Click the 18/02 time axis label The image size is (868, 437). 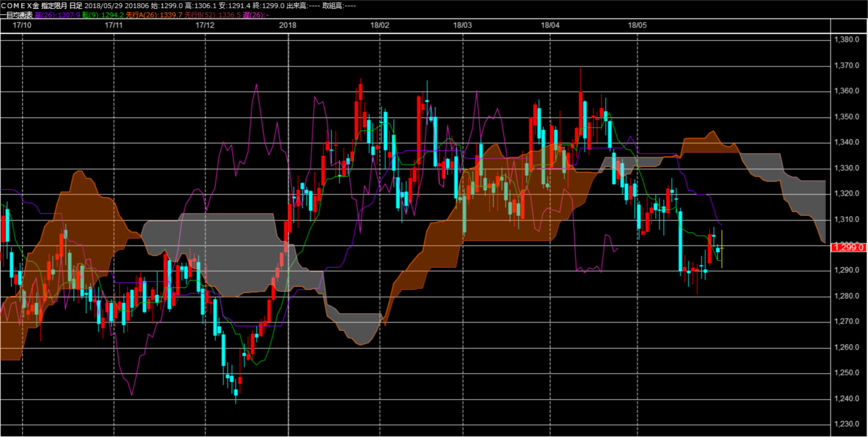(380, 25)
